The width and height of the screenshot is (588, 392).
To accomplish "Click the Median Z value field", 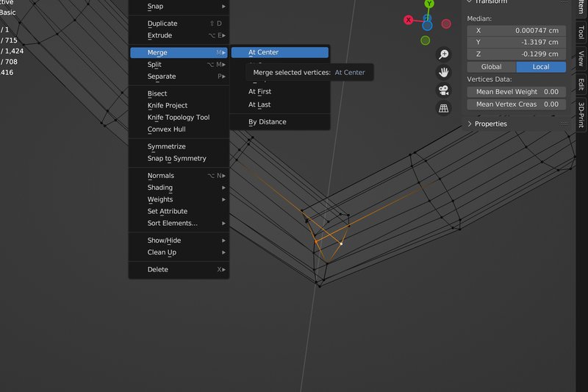I will pos(517,54).
